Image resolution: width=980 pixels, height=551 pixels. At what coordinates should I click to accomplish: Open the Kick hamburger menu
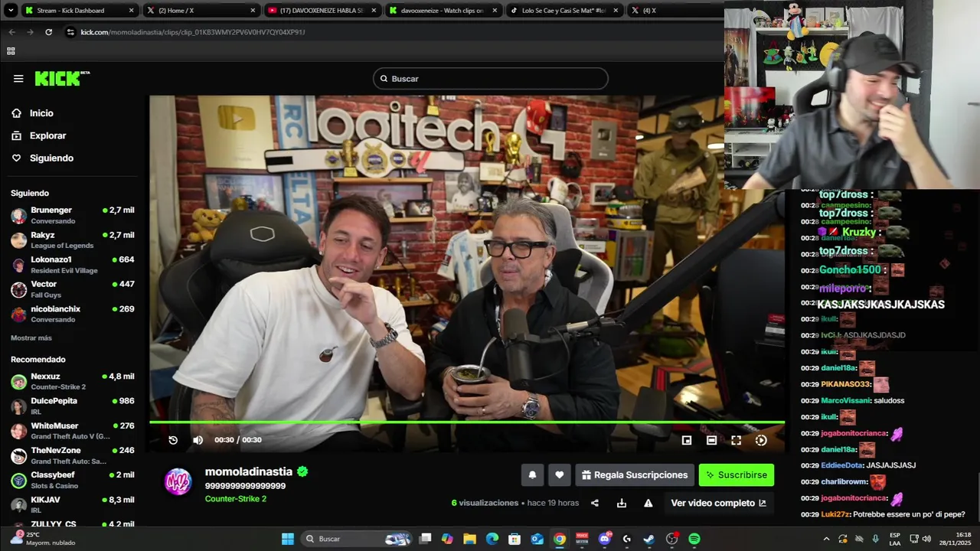coord(18,79)
